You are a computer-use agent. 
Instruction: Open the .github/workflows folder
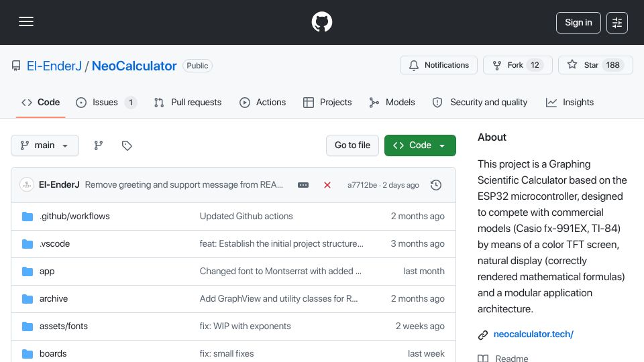tap(74, 217)
